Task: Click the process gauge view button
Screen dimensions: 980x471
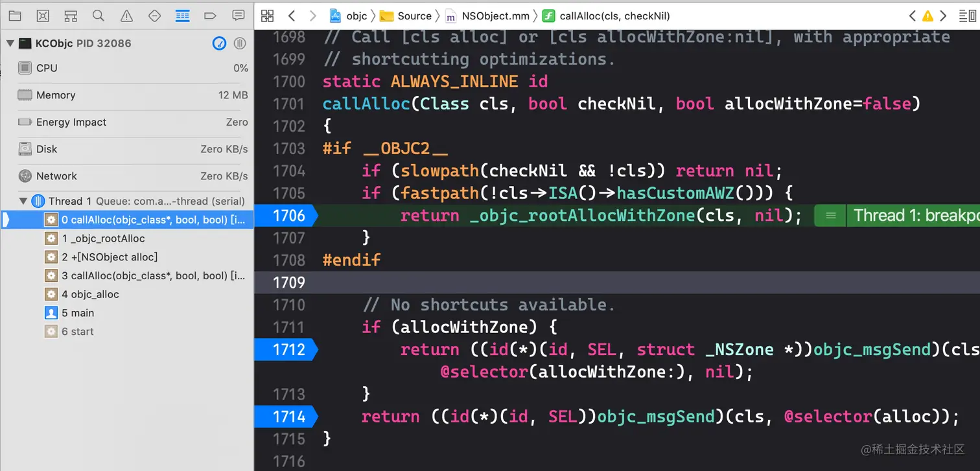Action: point(220,43)
